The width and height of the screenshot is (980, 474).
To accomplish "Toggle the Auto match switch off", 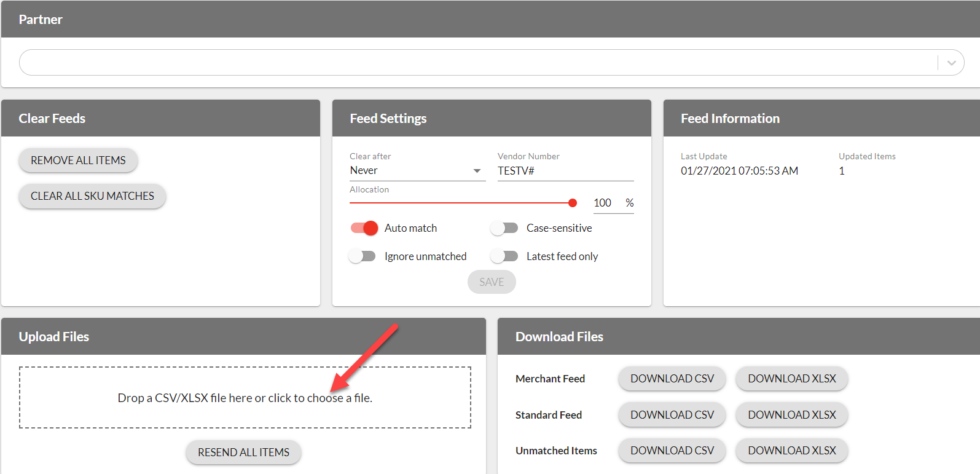I will (x=364, y=228).
